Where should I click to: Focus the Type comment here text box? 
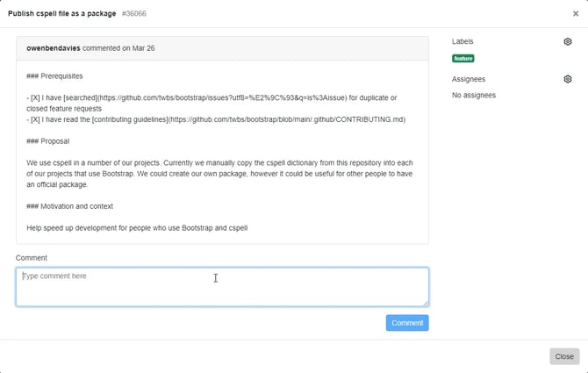pyautogui.click(x=222, y=287)
